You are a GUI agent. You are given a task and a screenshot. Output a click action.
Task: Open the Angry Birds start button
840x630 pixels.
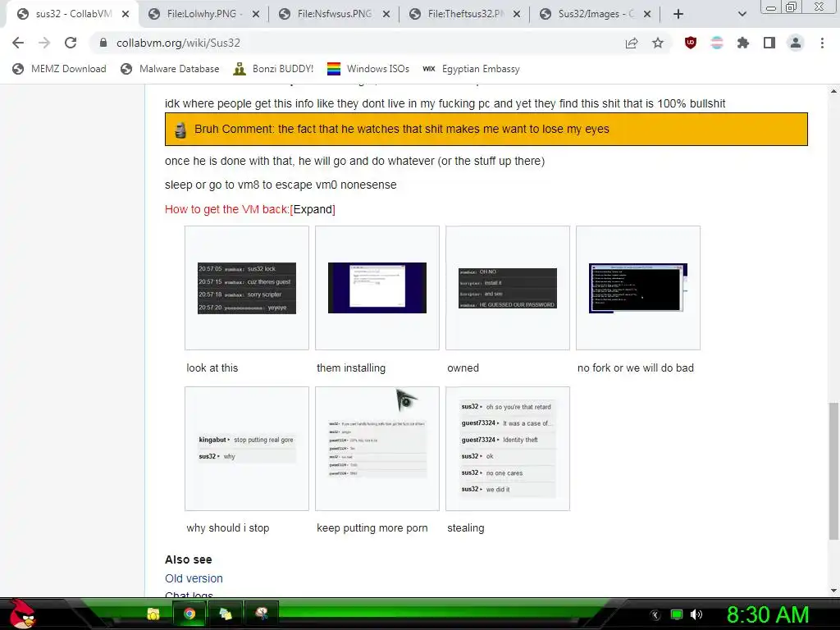coord(21,614)
